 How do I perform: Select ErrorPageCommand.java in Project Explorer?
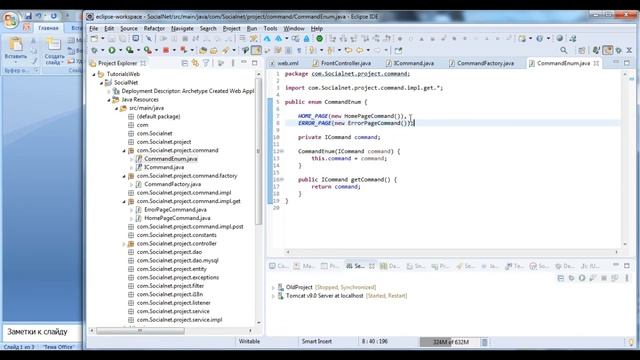click(x=175, y=210)
